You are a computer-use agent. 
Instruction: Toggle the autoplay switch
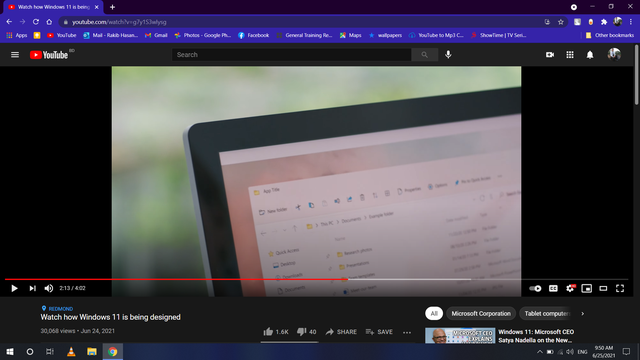(535, 288)
